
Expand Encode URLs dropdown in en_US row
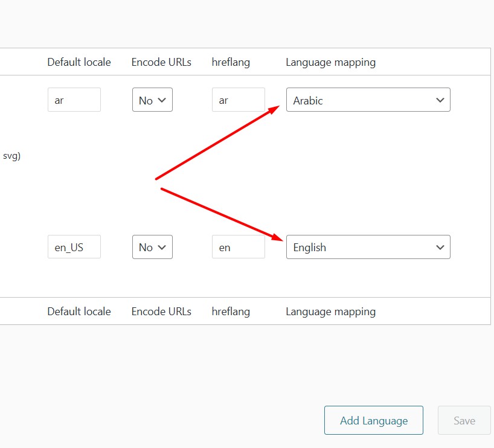(152, 247)
